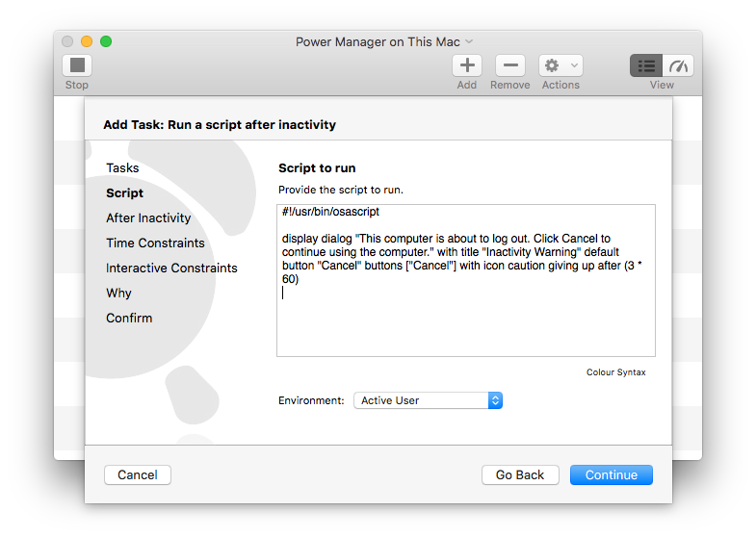Image resolution: width=756 pixels, height=537 pixels.
Task: Click the green zoom window button
Action: pyautogui.click(x=106, y=41)
